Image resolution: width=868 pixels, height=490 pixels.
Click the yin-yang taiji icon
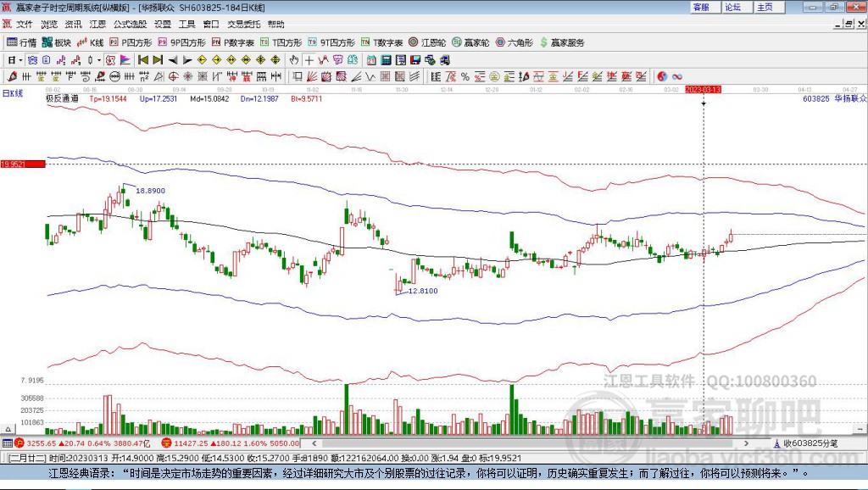(662, 76)
